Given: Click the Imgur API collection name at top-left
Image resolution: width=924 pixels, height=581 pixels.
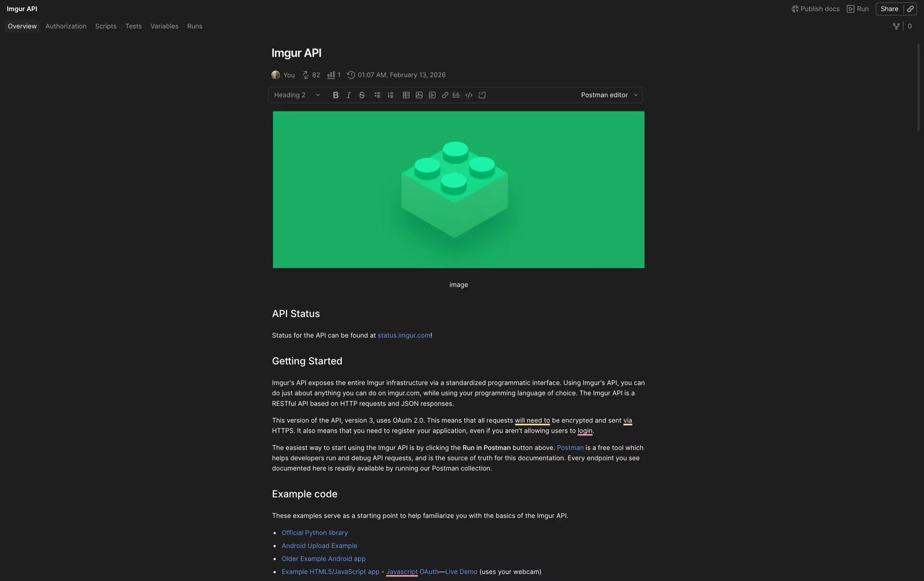Looking at the screenshot, I should tap(22, 9).
